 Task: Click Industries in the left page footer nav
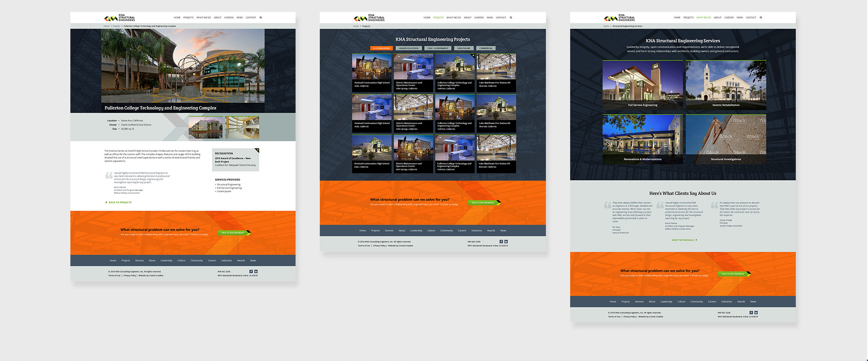pyautogui.click(x=227, y=260)
